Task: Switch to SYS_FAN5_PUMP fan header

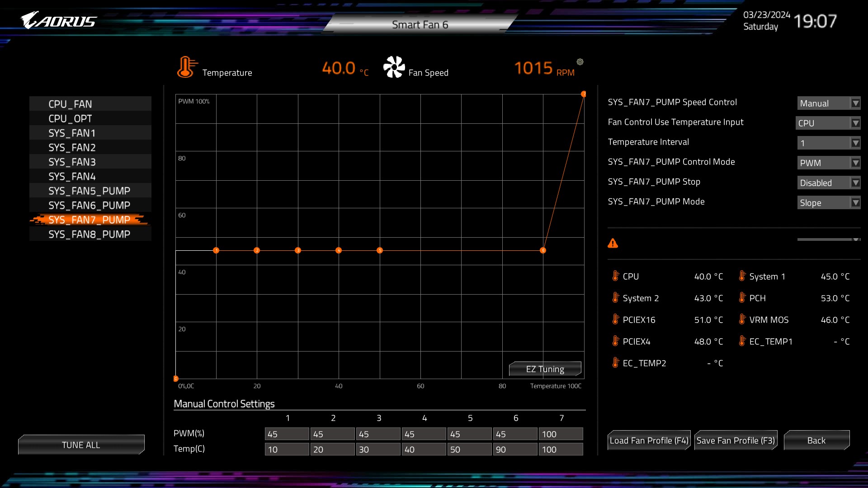Action: pos(90,191)
